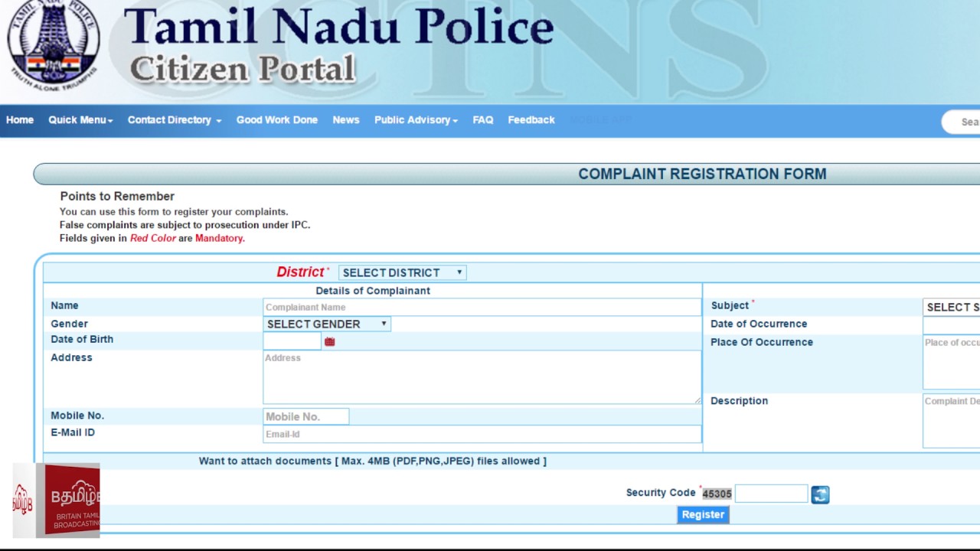The width and height of the screenshot is (980, 551).
Task: Focus the Mobile No. text field
Action: point(305,416)
